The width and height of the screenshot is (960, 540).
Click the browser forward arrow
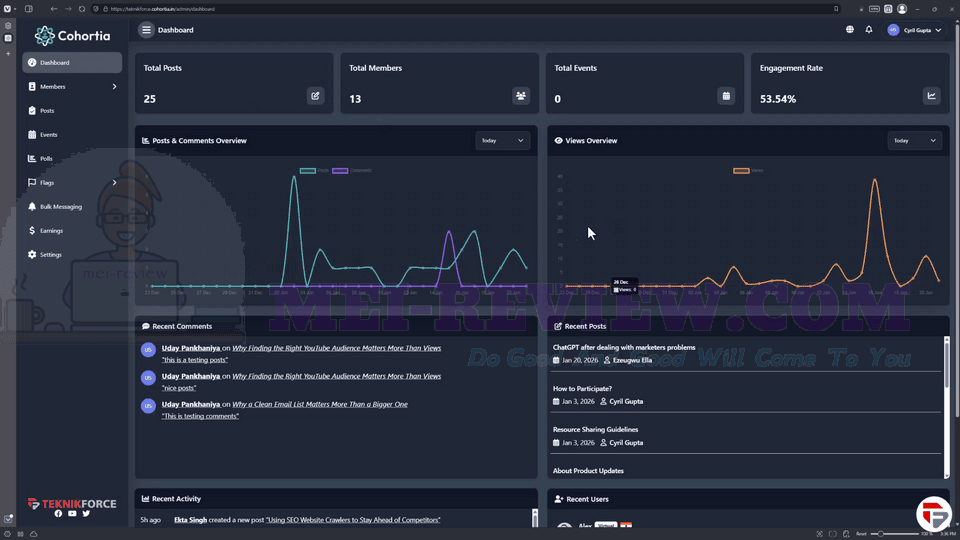[68, 9]
